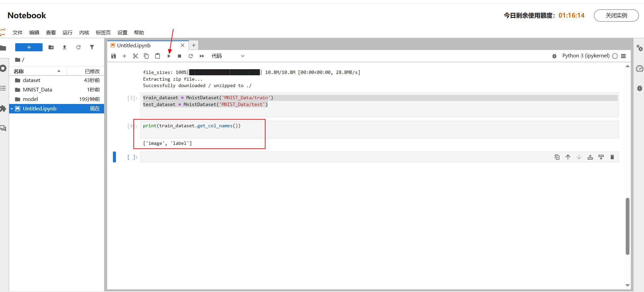644x292 pixels.
Task: Click into the train_dataset code cell [3]
Action: [x=380, y=105]
